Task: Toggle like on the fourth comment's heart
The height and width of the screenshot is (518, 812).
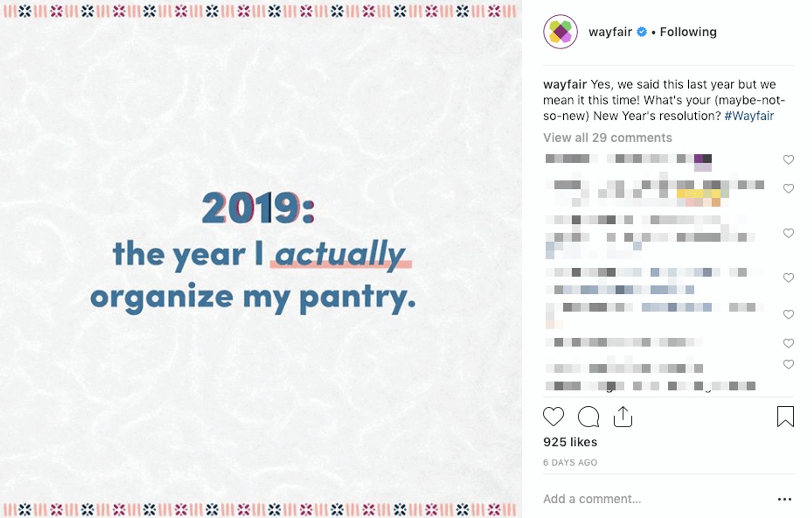Action: pyautogui.click(x=788, y=278)
